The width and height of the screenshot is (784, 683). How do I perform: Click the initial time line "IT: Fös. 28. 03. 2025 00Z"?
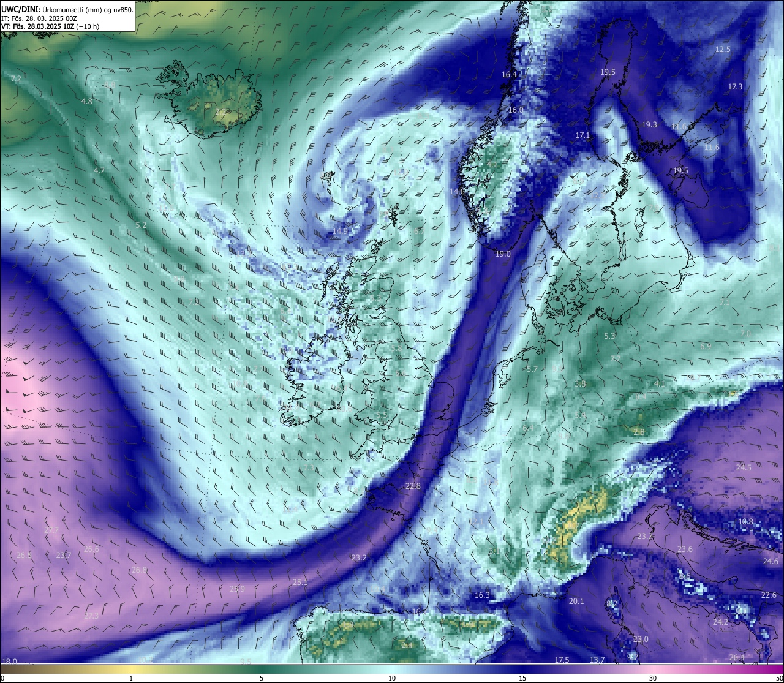coord(39,18)
